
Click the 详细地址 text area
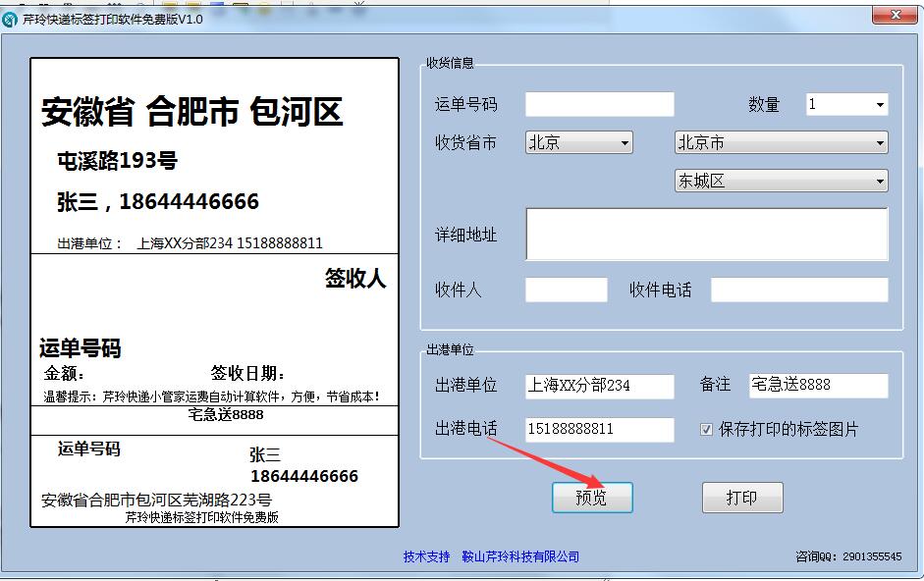click(707, 234)
